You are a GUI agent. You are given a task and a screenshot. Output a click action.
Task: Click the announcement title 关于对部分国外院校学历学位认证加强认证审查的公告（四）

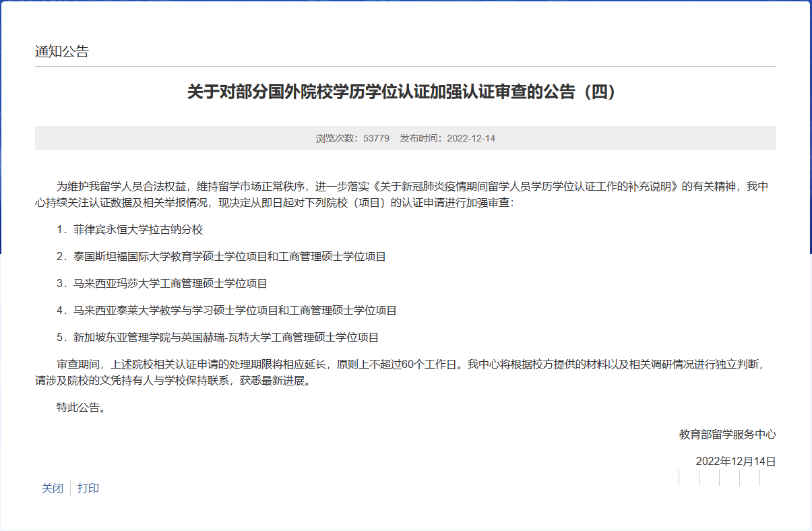point(402,92)
